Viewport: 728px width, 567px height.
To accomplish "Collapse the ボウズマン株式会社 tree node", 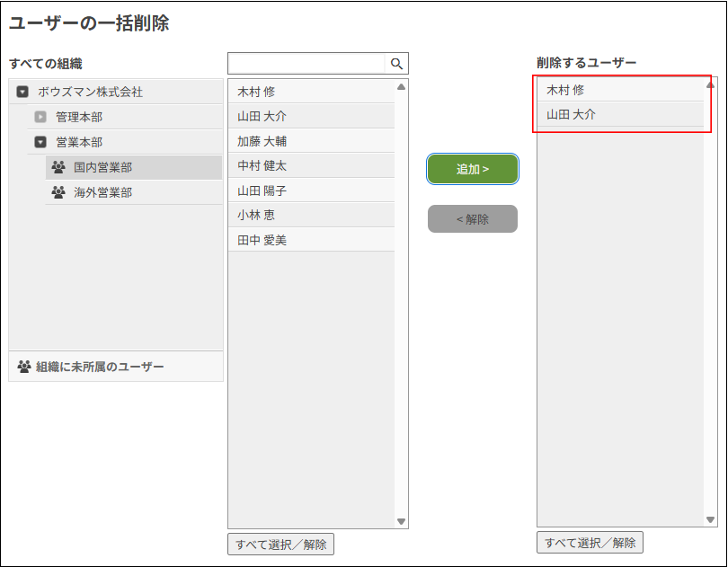I will 21,92.
